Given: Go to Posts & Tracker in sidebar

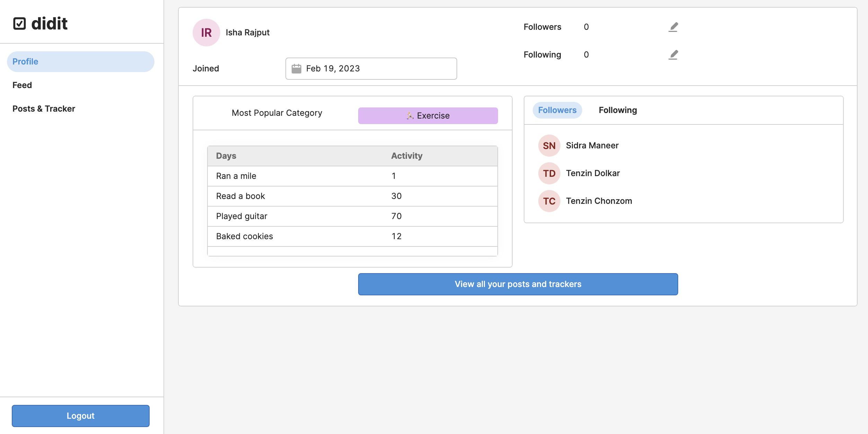Looking at the screenshot, I should (44, 109).
